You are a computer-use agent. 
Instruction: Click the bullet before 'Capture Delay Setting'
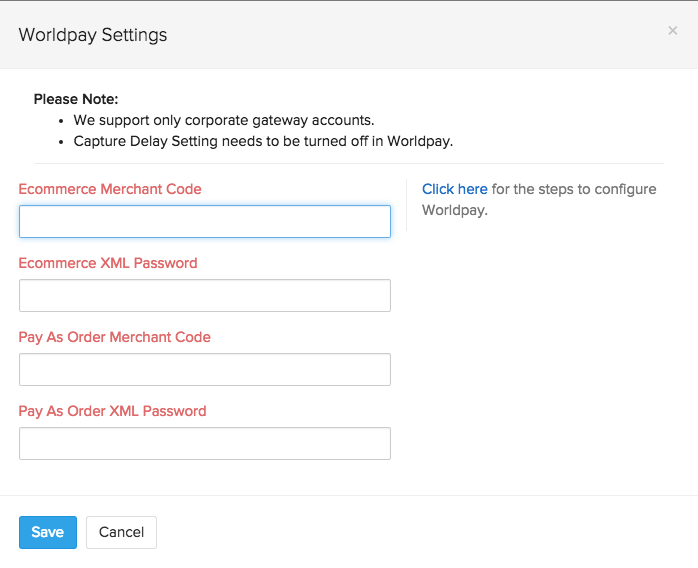click(x=62, y=142)
